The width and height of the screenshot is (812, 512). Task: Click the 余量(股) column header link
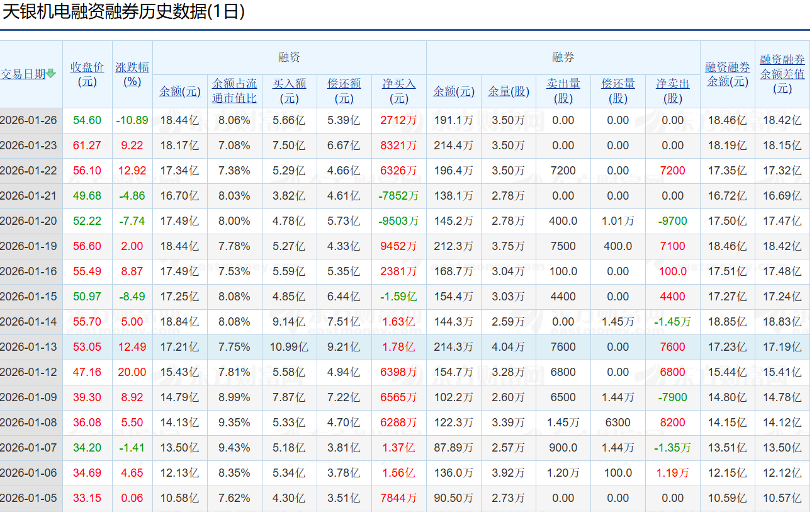509,91
